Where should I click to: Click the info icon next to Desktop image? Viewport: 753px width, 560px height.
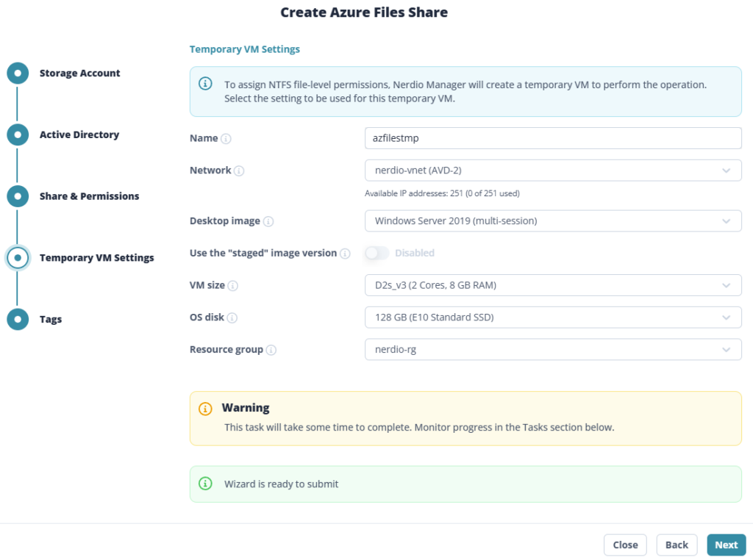coord(268,221)
